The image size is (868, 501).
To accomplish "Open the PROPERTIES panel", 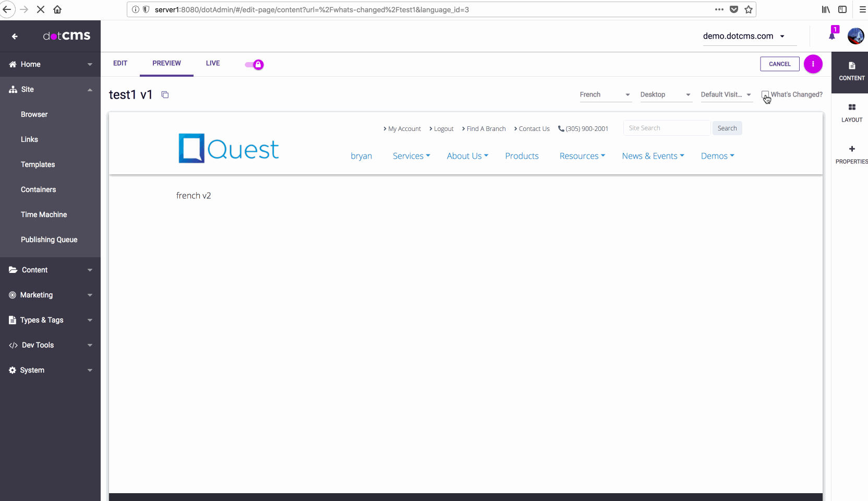I will click(x=851, y=153).
